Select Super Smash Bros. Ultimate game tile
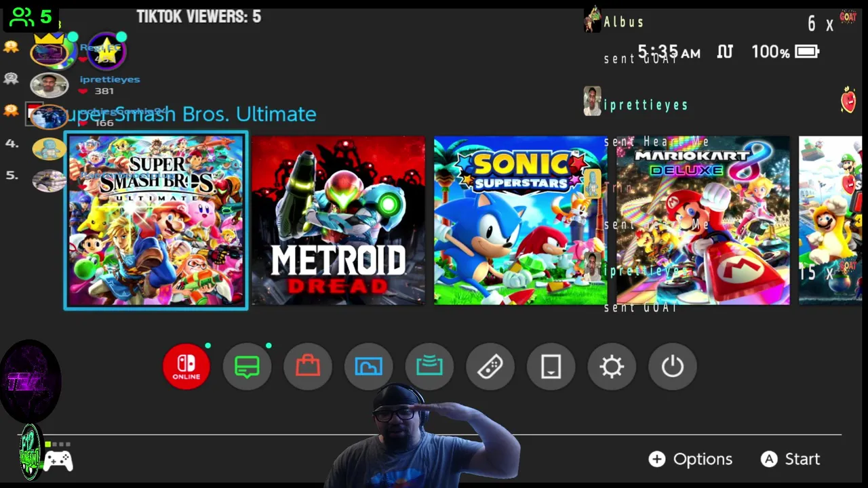 pos(156,220)
